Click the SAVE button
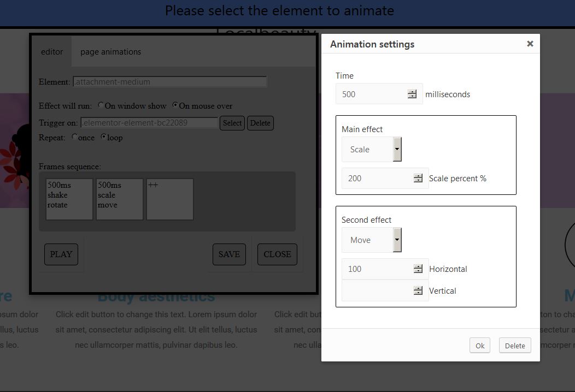This screenshot has height=392, width=575. click(x=229, y=254)
